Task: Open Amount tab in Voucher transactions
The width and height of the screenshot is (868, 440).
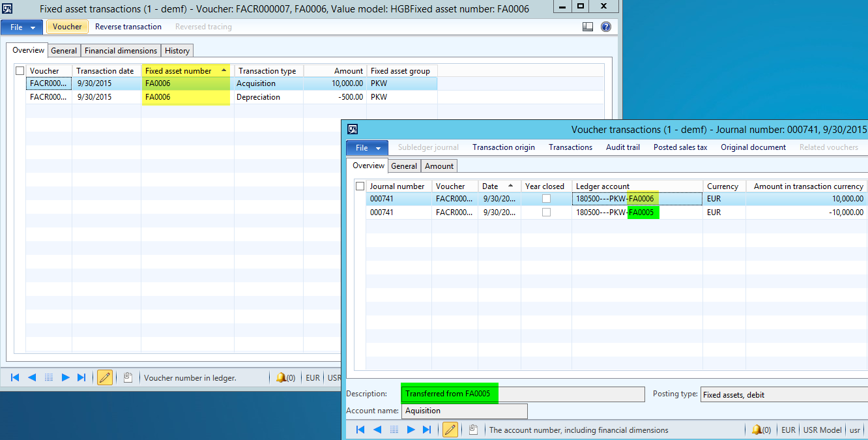Action: (x=439, y=166)
